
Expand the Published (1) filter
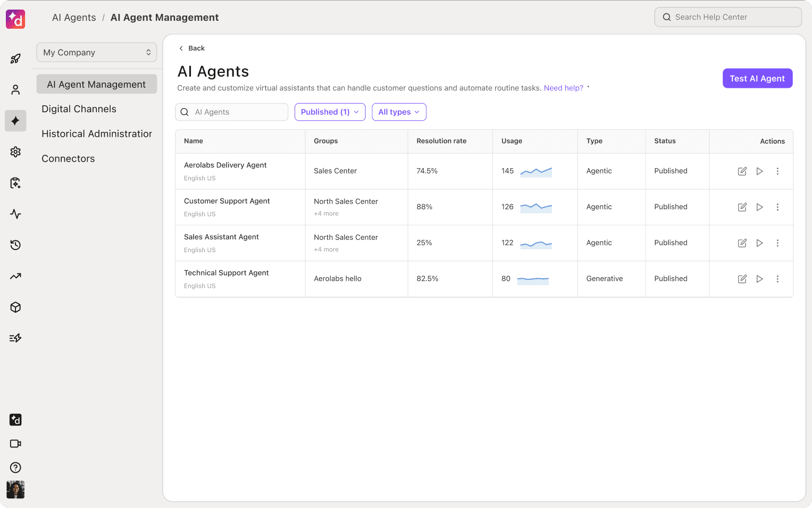pyautogui.click(x=330, y=112)
